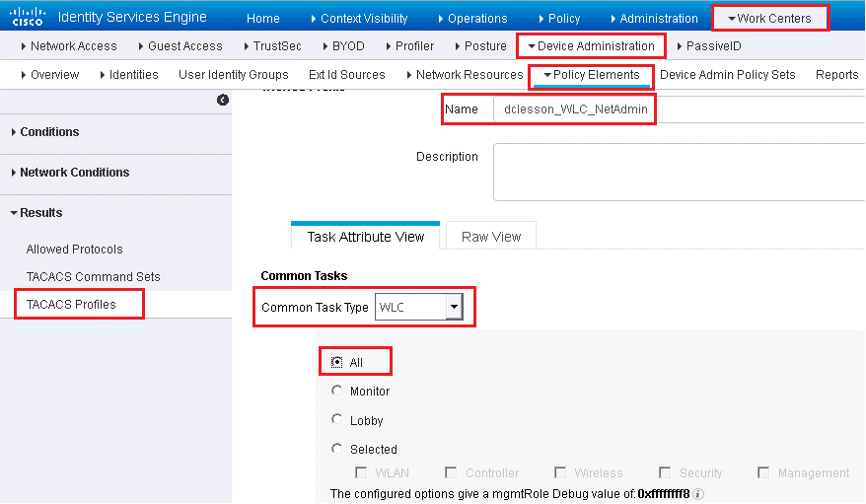Screen dimensions: 866x504
Task: Click into the Name input field
Action: click(680, 109)
